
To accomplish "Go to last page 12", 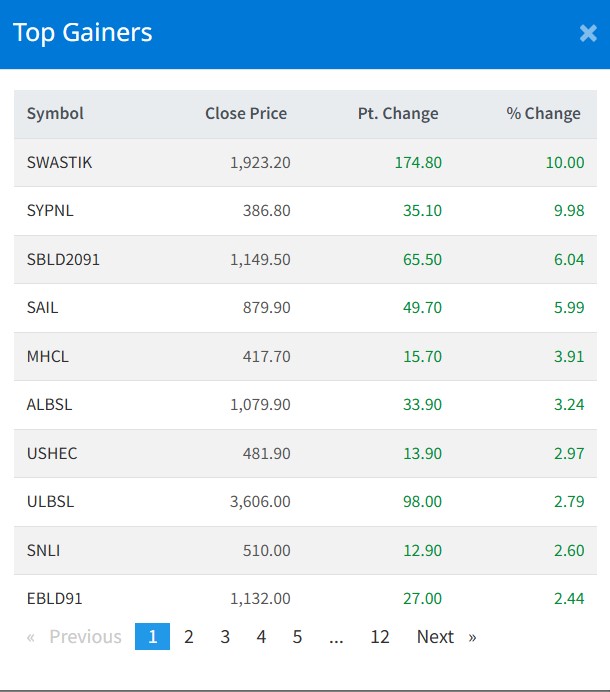I will click(379, 637).
